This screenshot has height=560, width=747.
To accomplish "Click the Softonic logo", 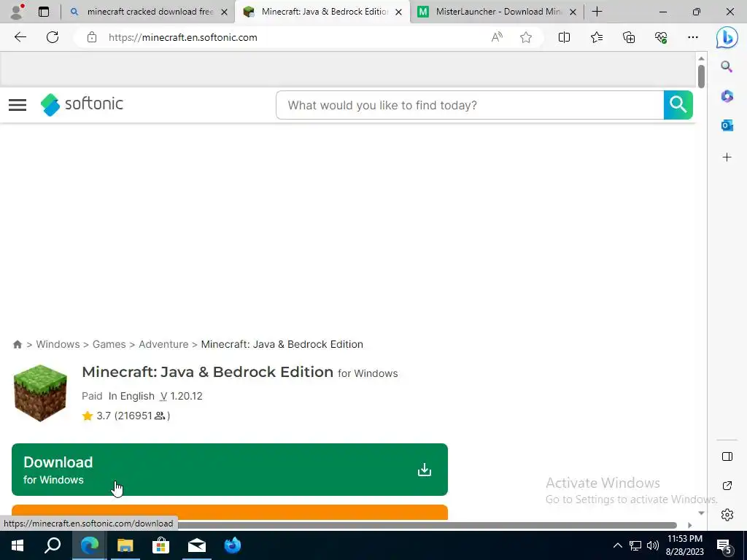I will (82, 104).
